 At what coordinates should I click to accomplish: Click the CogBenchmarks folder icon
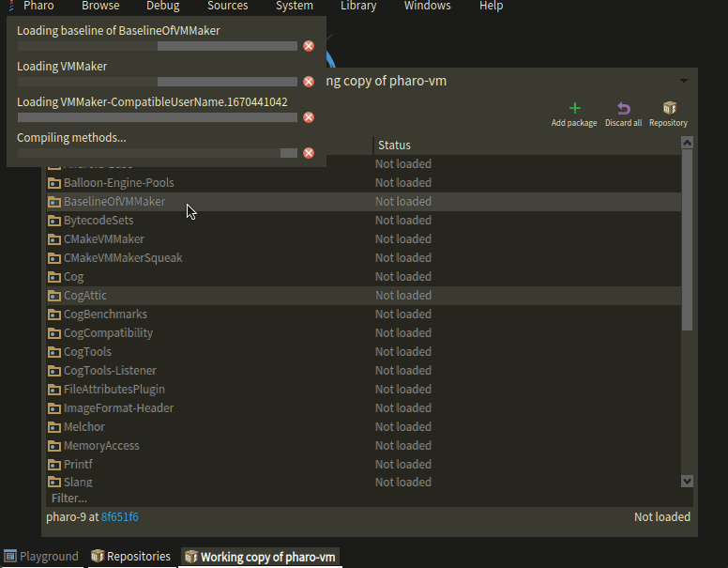(54, 315)
